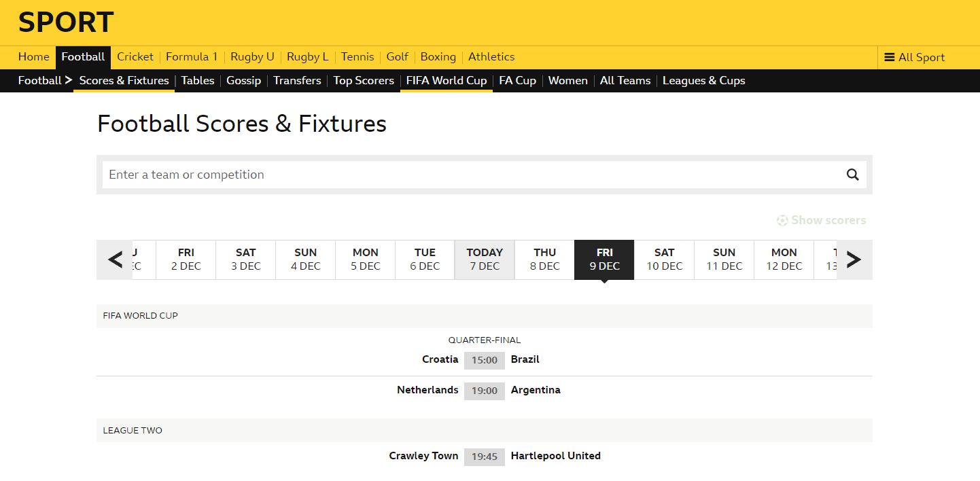Click the FIFA WORLD CUP competition heading

point(141,316)
